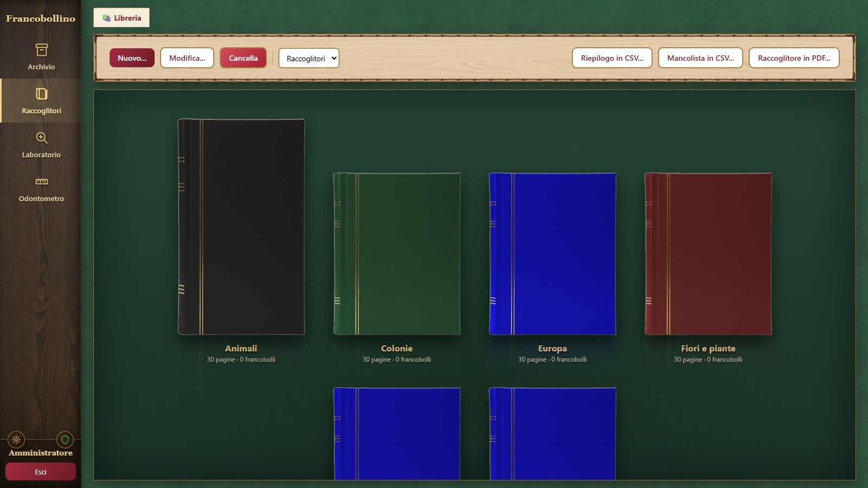Viewport: 868px width, 488px height.
Task: Select the dark red Fiori e piante album
Action: [708, 254]
